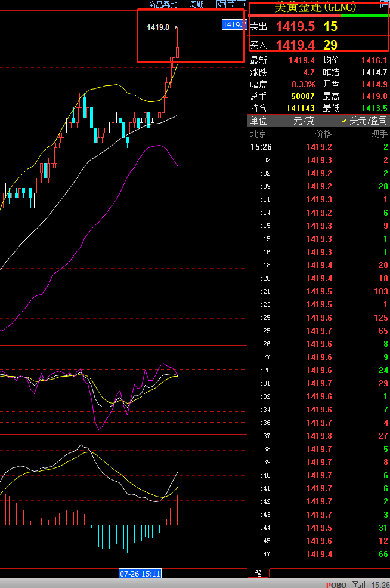Click the 最新 value 1419.4
The image size is (390, 588).
302,60
